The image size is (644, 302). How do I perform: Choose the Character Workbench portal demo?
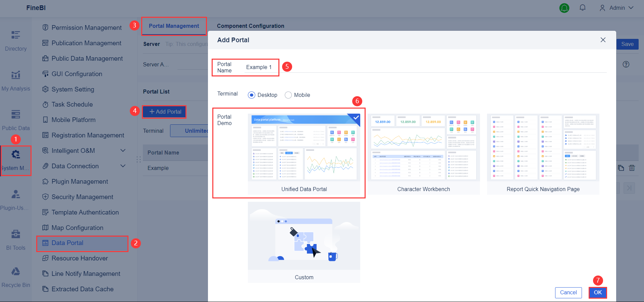point(424,149)
